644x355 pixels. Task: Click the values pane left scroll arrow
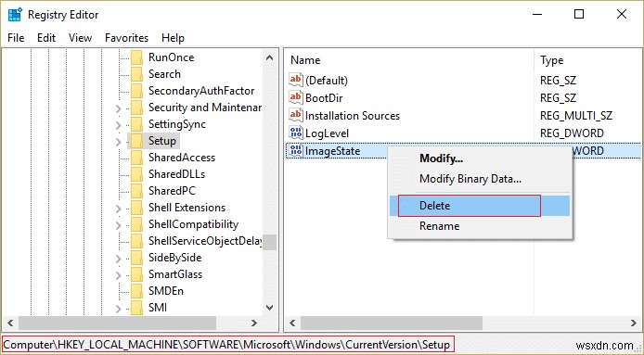click(x=292, y=323)
